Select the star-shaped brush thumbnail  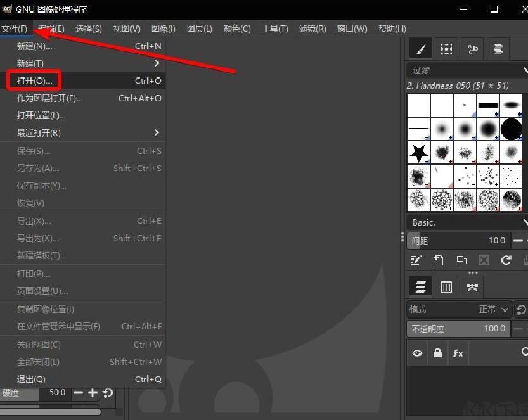(x=418, y=153)
